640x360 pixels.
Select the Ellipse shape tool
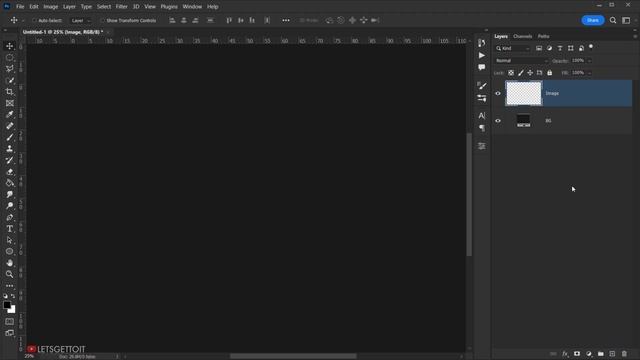pyautogui.click(x=9, y=252)
